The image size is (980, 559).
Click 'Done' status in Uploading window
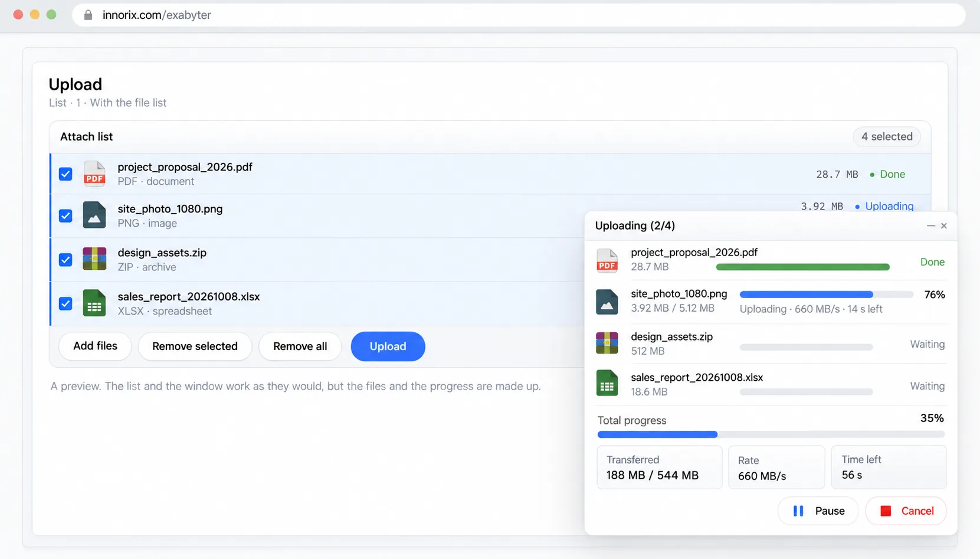932,262
